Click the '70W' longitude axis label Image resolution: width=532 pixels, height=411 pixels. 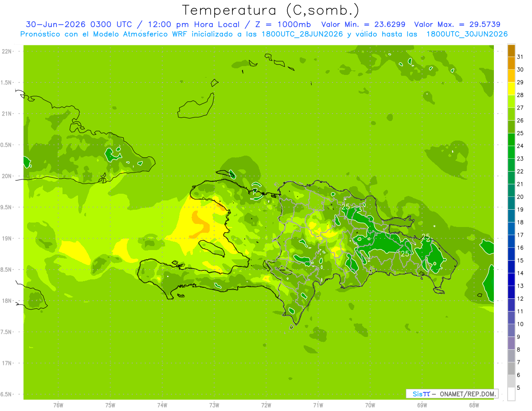370,405
